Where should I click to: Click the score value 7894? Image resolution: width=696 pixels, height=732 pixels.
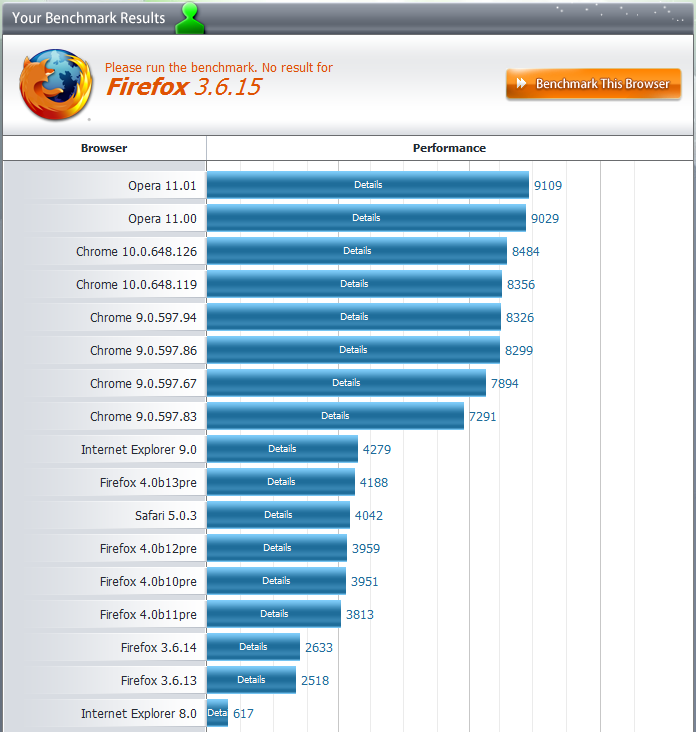tap(505, 384)
